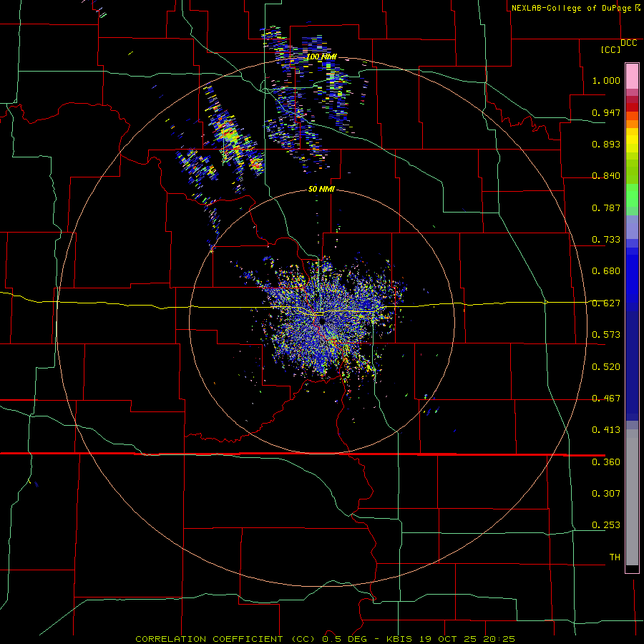
Task: Click the 0.467 legend value
Action: (606, 399)
